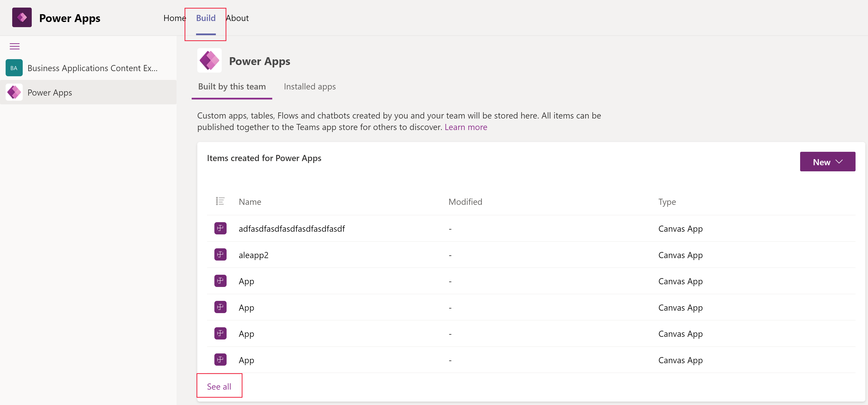868x405 pixels.
Task: Switch to the Built by this team tab
Action: coord(231,87)
